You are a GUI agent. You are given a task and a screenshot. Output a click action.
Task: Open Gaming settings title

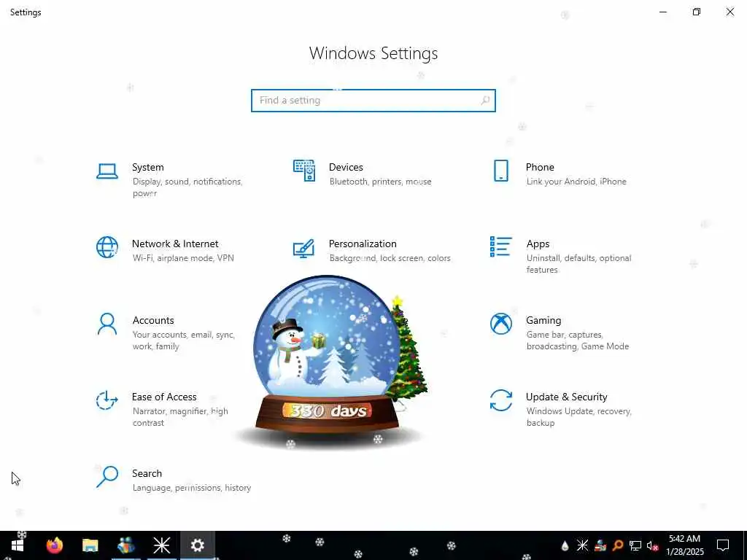(x=543, y=321)
